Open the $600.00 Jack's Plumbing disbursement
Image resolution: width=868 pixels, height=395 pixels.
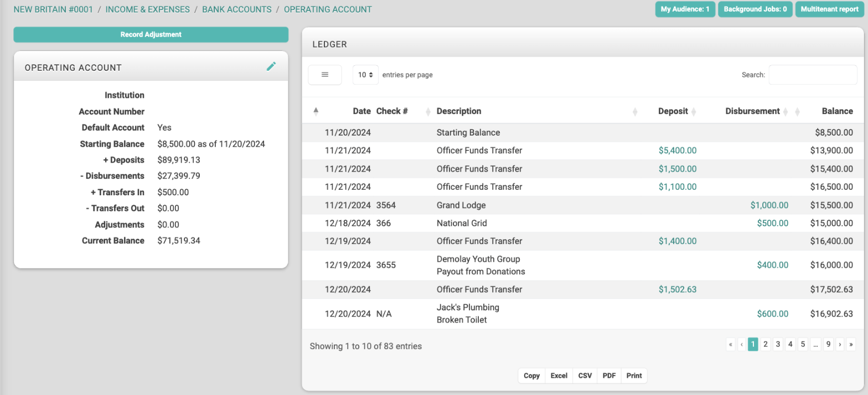(x=773, y=314)
